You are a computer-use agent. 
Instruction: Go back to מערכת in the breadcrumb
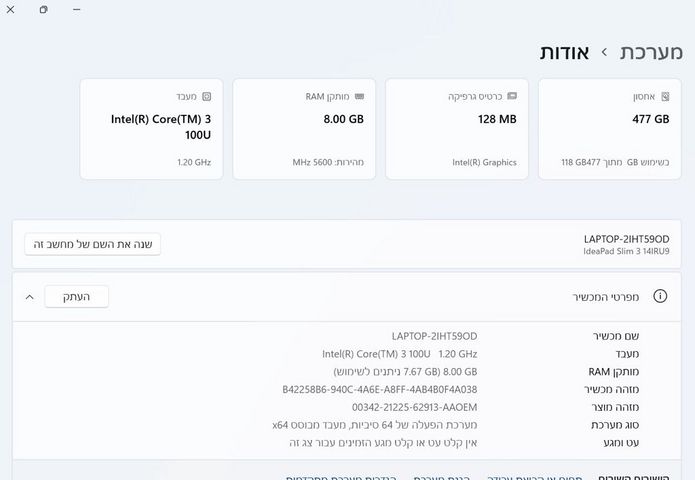coord(651,52)
